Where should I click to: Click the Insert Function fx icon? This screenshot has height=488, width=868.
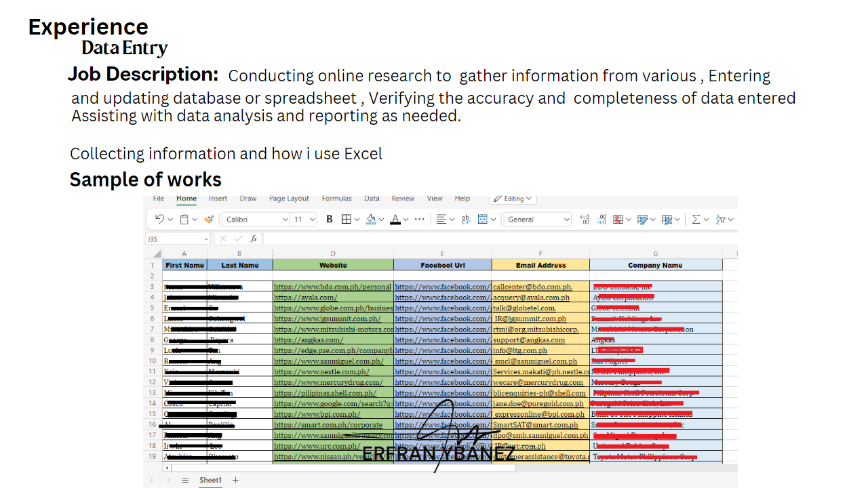pyautogui.click(x=254, y=239)
